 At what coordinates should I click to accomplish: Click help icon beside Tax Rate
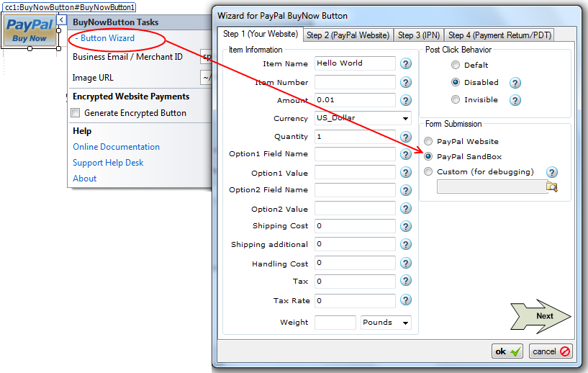(x=406, y=301)
